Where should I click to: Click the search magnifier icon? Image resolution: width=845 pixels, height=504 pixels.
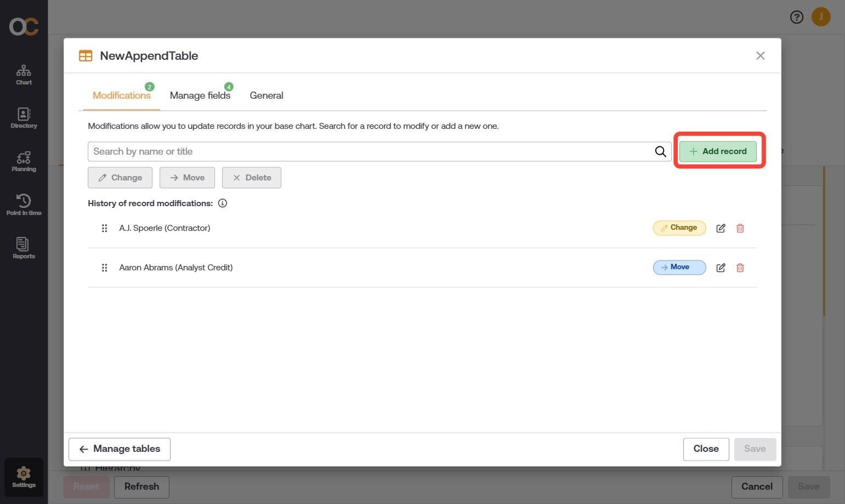[660, 151]
